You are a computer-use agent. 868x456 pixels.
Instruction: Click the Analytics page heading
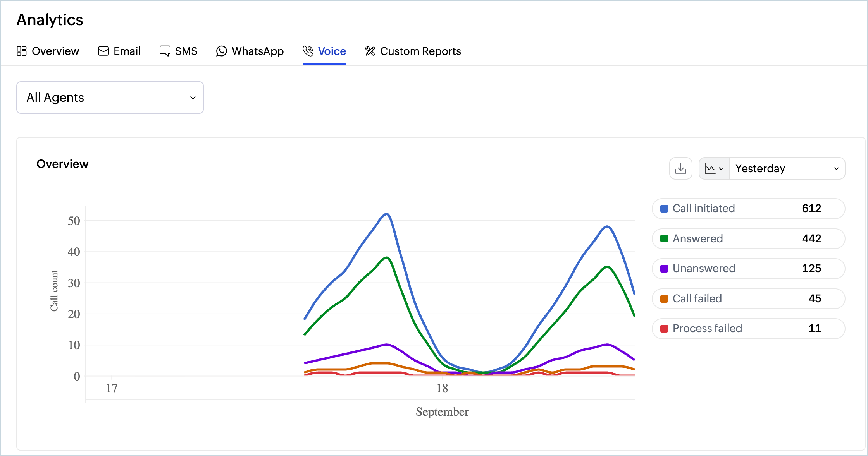point(50,20)
